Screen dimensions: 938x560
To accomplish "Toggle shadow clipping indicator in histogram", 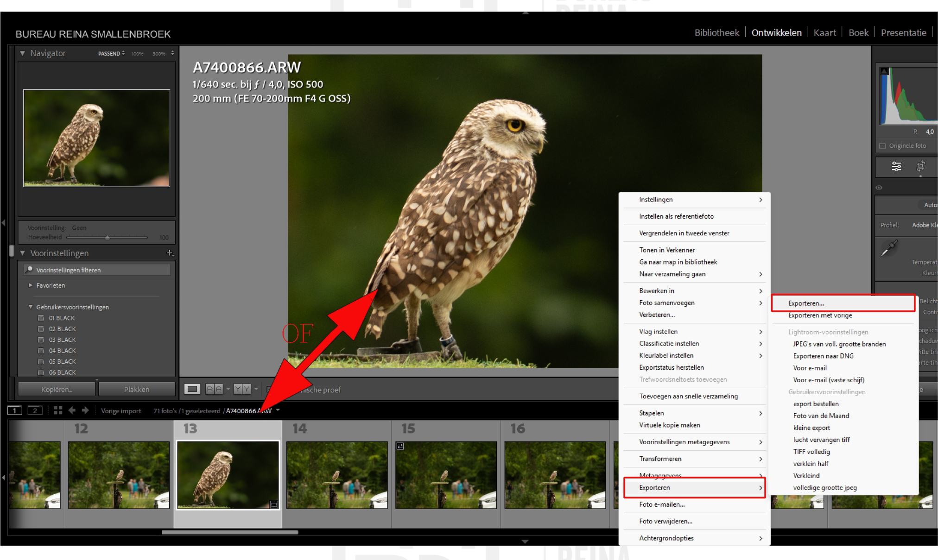I will [x=884, y=71].
